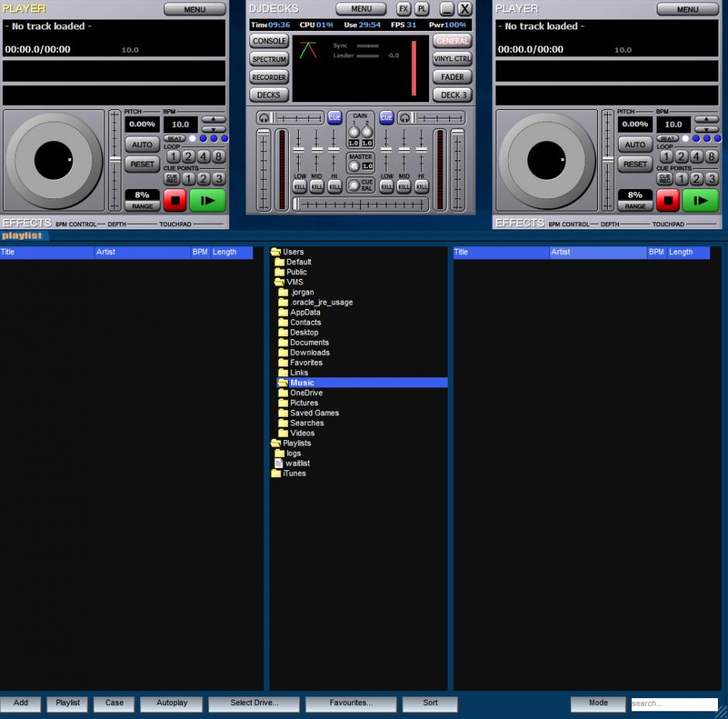728x719 pixels.
Task: Click the waitlist file icon entry
Action: [293, 463]
